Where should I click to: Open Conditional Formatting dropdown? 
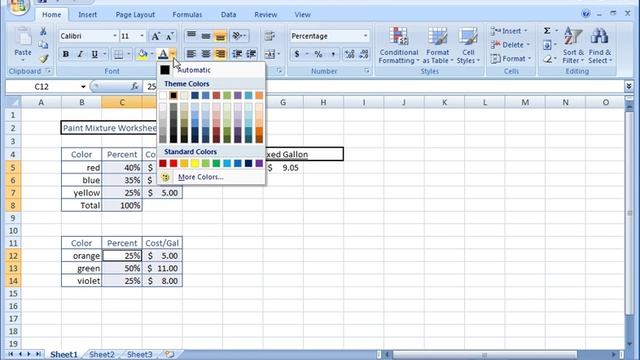[398, 45]
